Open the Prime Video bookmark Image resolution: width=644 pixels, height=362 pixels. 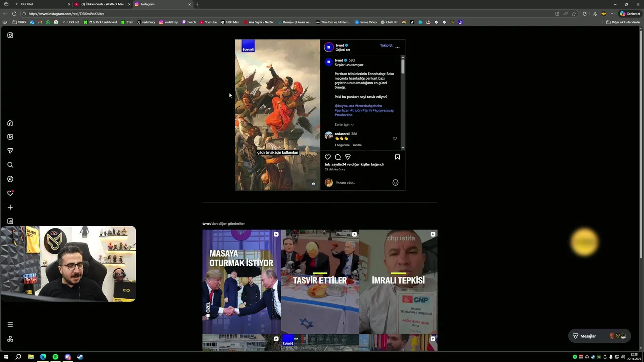tap(366, 22)
